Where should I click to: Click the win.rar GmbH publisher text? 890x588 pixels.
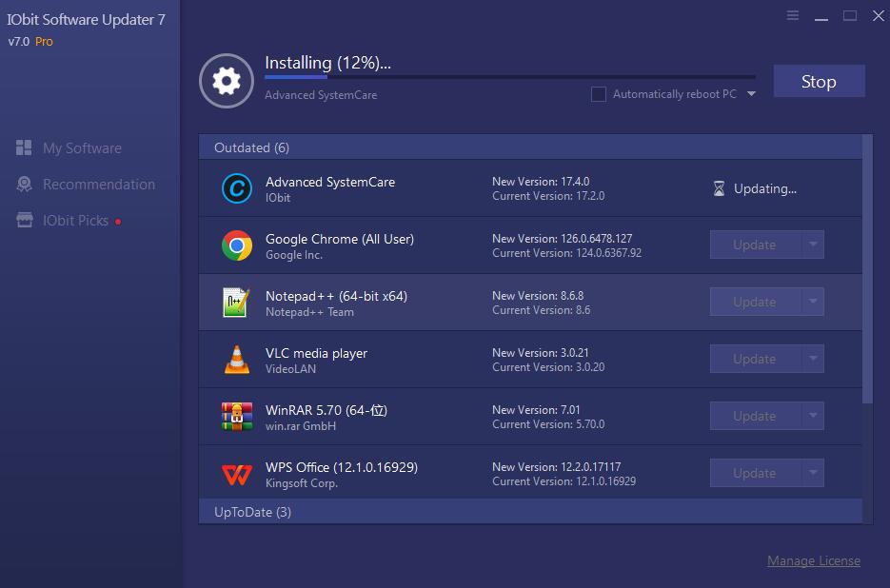[301, 425]
